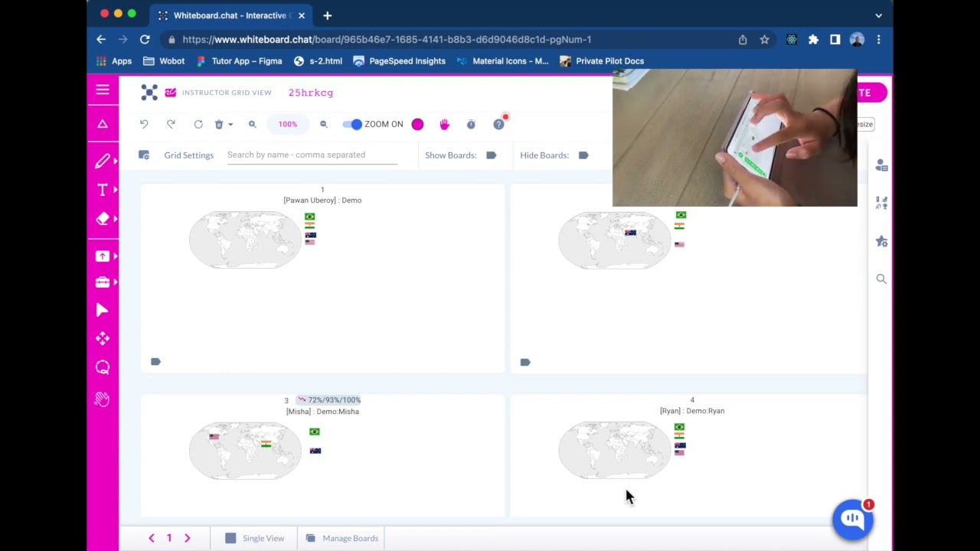The width and height of the screenshot is (980, 551).
Task: Open the toolbox briefcase icon
Action: point(103,282)
